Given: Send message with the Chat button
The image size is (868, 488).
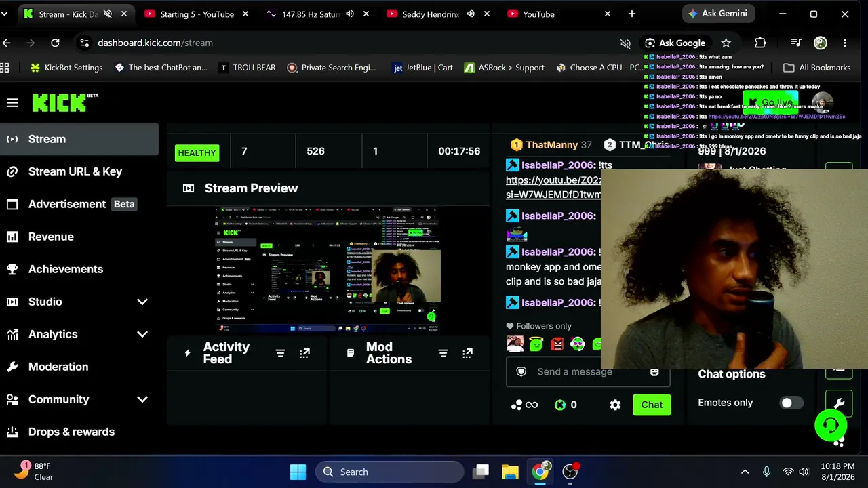Looking at the screenshot, I should pos(652,405).
